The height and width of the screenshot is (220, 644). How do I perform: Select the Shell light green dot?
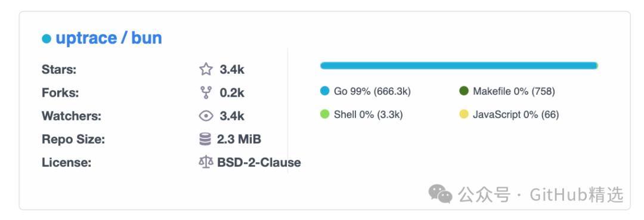(x=325, y=114)
